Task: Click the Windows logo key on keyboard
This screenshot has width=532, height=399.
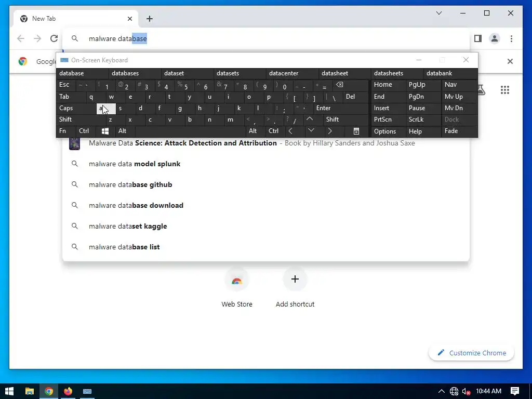Action: 105,131
